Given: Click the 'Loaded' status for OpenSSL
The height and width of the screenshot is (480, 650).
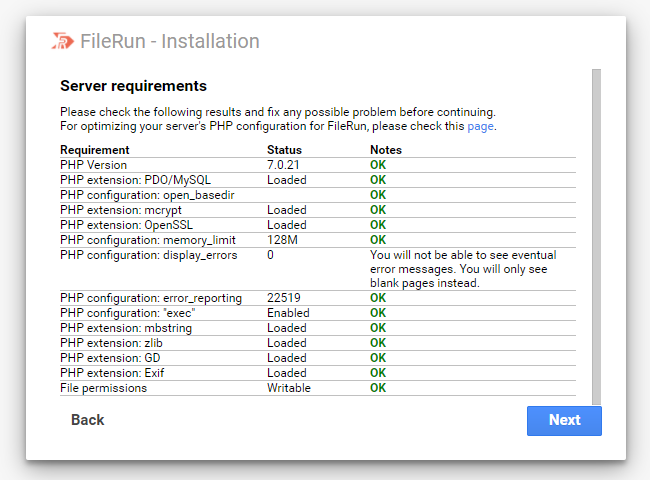Looking at the screenshot, I should point(287,225).
